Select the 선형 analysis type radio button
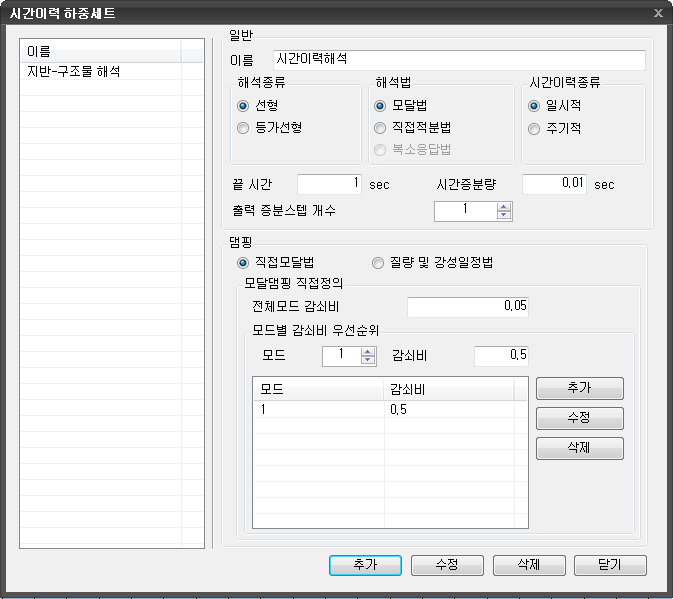The height and width of the screenshot is (599, 673). pyautogui.click(x=243, y=106)
